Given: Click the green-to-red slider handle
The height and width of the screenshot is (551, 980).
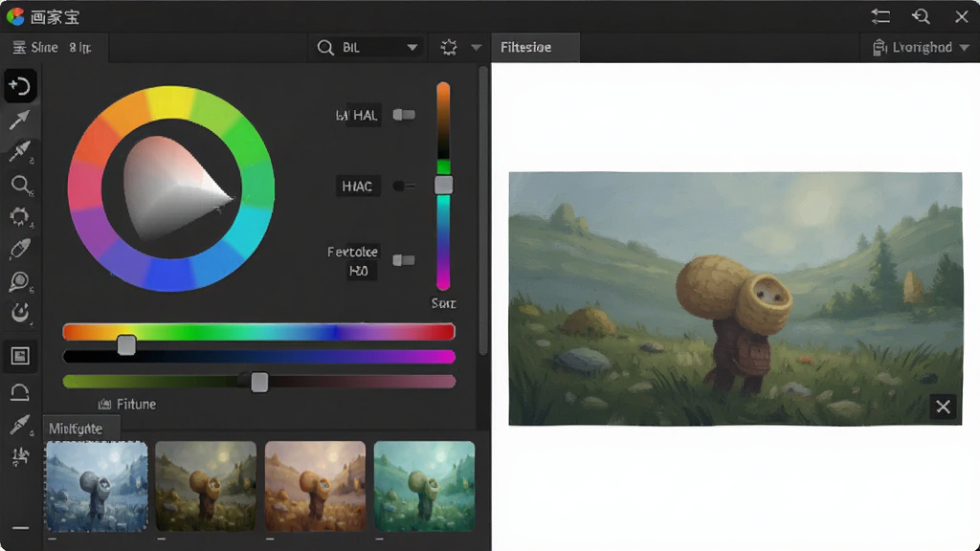Looking at the screenshot, I should (x=259, y=383).
